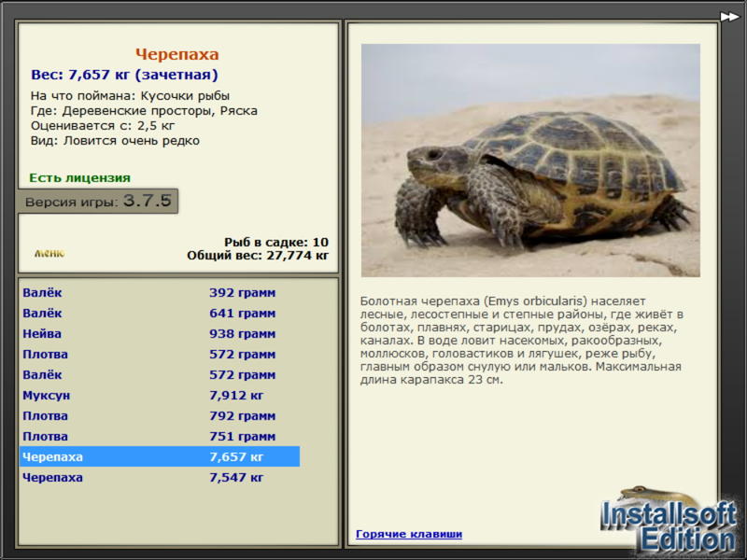The height and width of the screenshot is (560, 747).
Task: Click the Болотная черепаха description paragraph
Action: pos(522,341)
